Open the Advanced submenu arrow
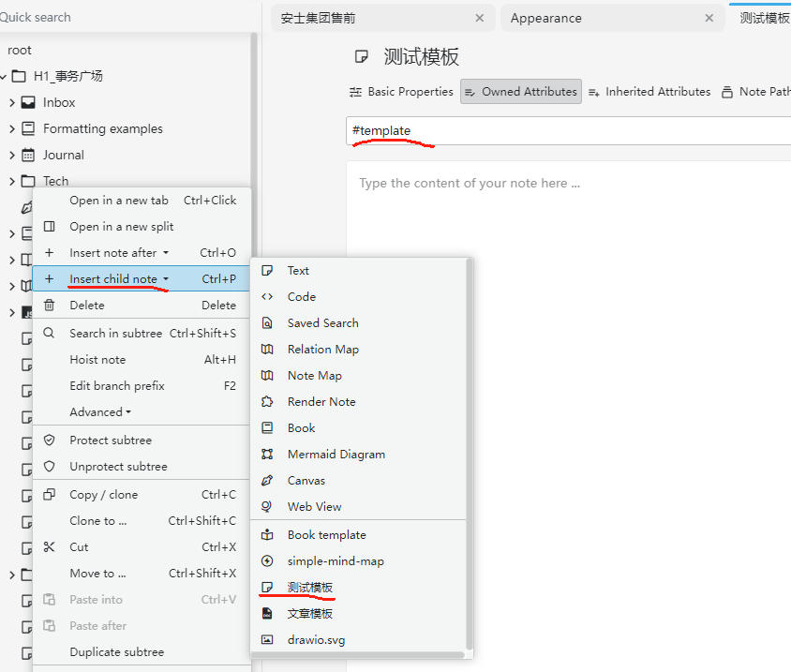 pos(128,412)
